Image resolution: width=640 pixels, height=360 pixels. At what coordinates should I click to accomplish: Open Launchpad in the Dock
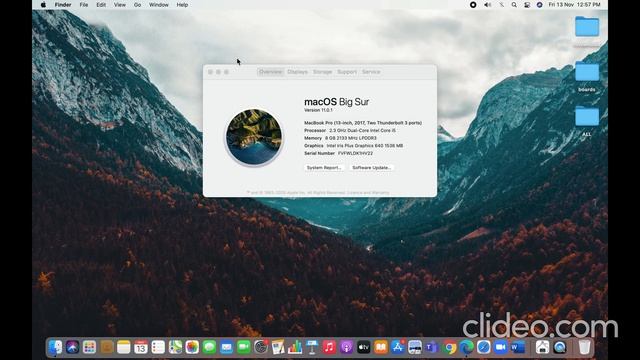[x=89, y=347]
